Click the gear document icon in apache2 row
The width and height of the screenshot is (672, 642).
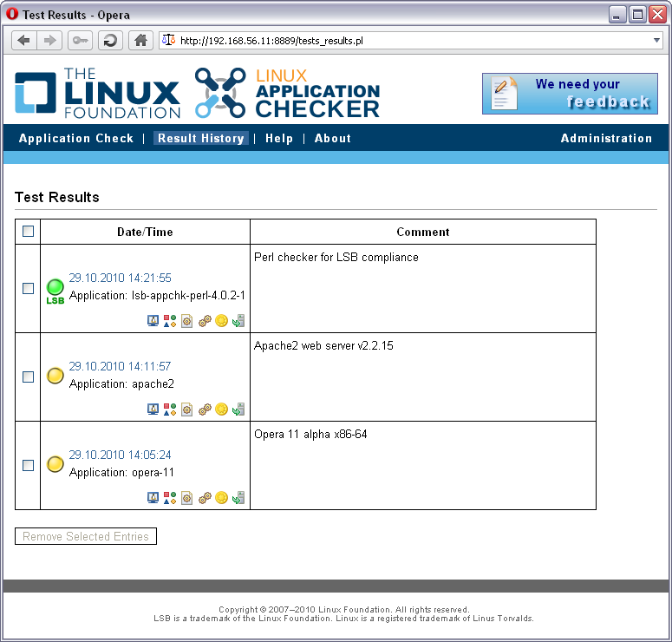186,409
